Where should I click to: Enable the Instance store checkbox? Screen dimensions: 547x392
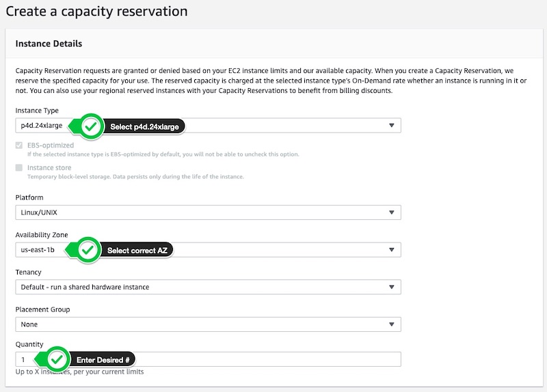point(19,167)
